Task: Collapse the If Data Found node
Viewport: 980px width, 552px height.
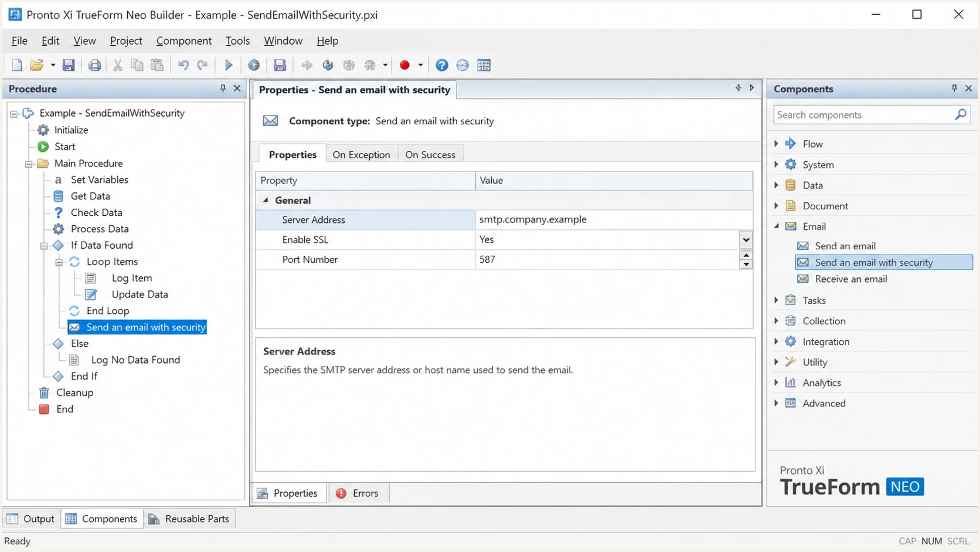Action: pyautogui.click(x=44, y=246)
